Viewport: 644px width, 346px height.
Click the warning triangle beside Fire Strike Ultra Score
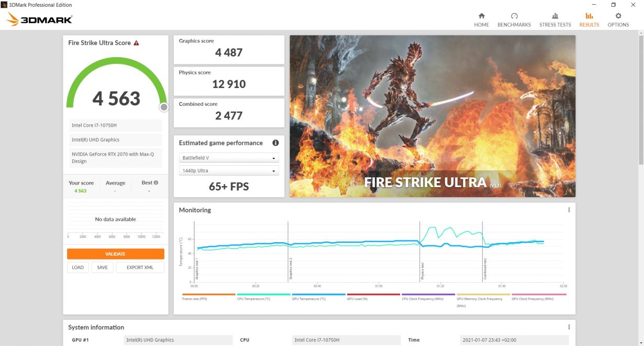coord(136,43)
